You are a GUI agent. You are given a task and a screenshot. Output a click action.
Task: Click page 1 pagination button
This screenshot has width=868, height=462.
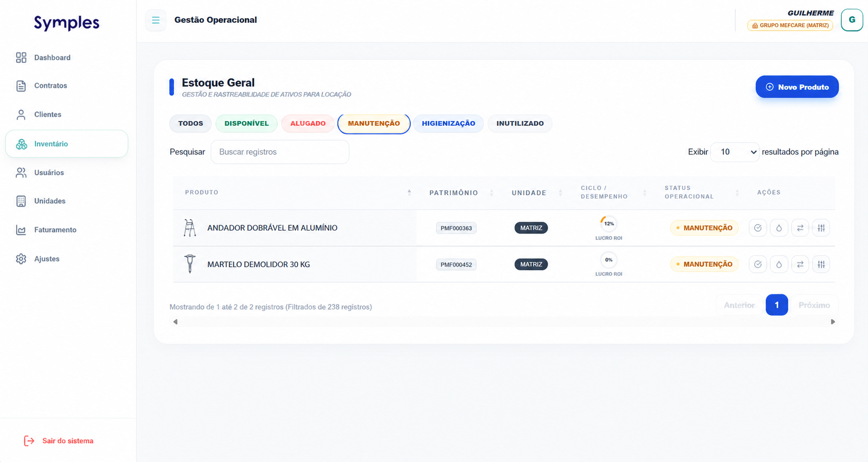[x=777, y=305]
